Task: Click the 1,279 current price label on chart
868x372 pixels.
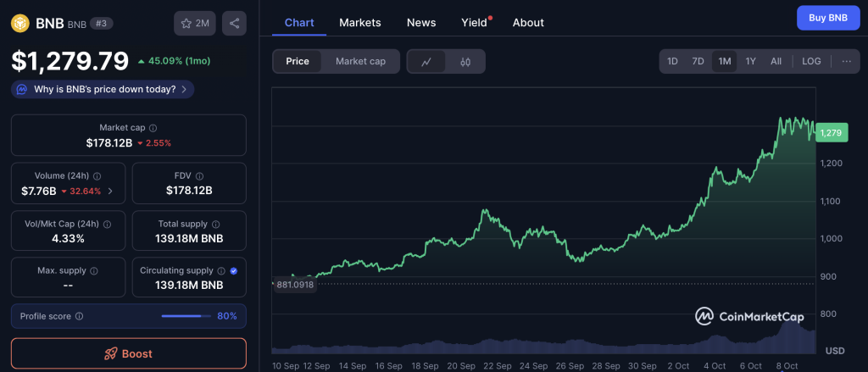Action: point(832,133)
